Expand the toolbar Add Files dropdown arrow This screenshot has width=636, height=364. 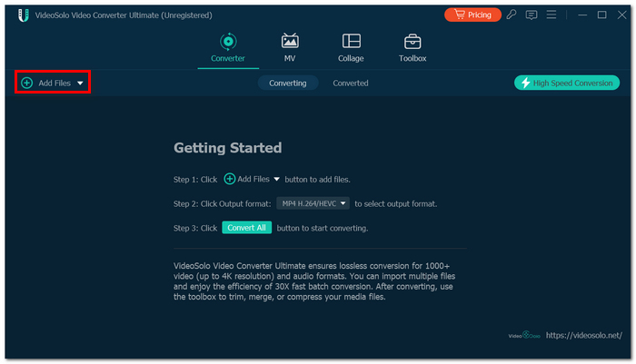(x=80, y=84)
